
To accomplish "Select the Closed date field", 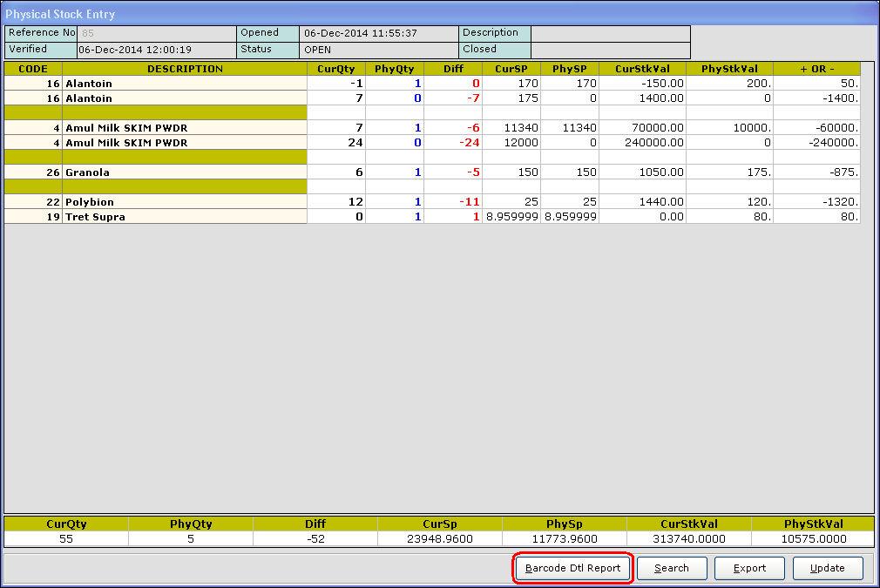I will (610, 50).
